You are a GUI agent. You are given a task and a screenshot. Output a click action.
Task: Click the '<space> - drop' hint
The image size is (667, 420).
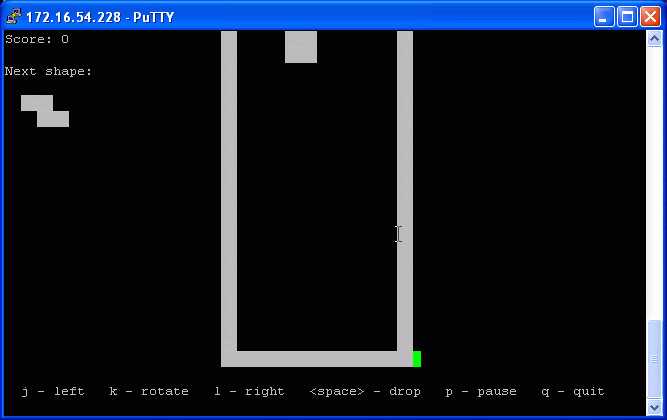(365, 391)
